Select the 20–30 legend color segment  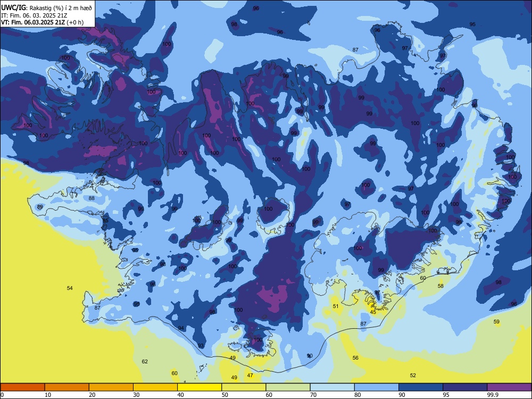tap(111, 387)
